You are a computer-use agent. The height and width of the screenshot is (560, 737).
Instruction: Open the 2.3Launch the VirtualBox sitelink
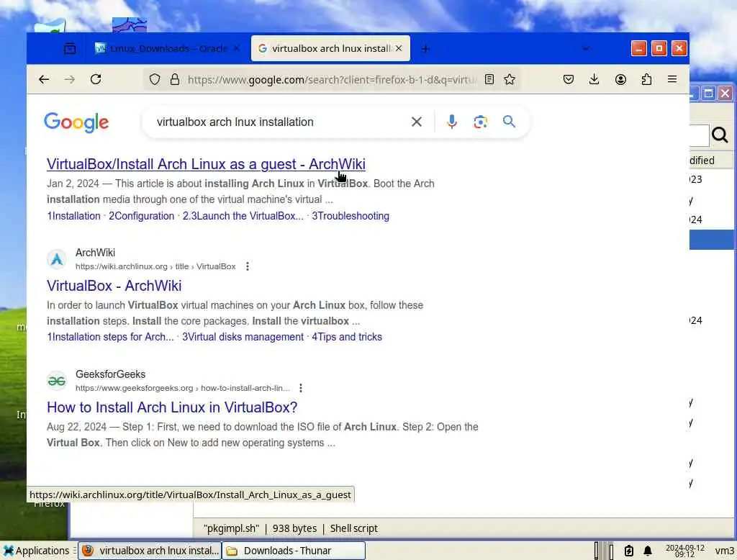tap(243, 216)
